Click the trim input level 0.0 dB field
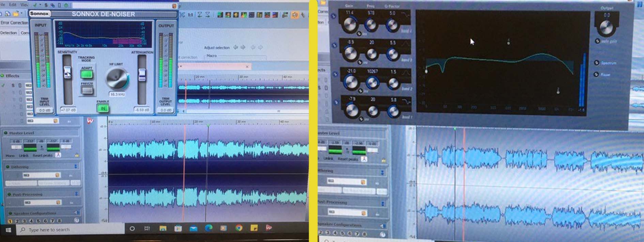Image resolution: width=644 pixels, height=242 pixels. point(44,110)
